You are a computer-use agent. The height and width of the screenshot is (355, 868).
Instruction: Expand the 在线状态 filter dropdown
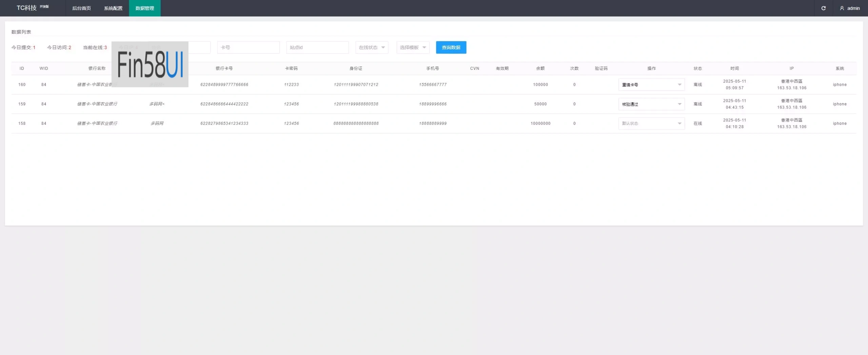(372, 47)
